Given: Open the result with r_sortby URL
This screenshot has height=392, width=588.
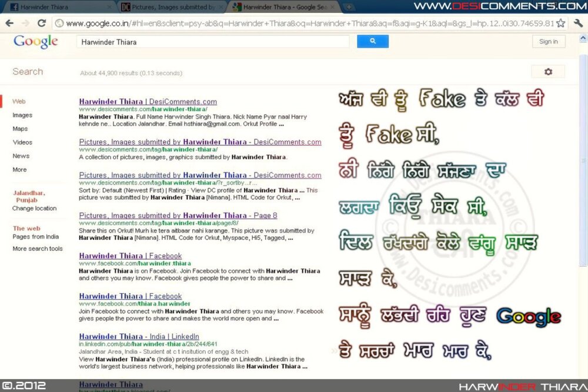Looking at the screenshot, I should coord(200,175).
